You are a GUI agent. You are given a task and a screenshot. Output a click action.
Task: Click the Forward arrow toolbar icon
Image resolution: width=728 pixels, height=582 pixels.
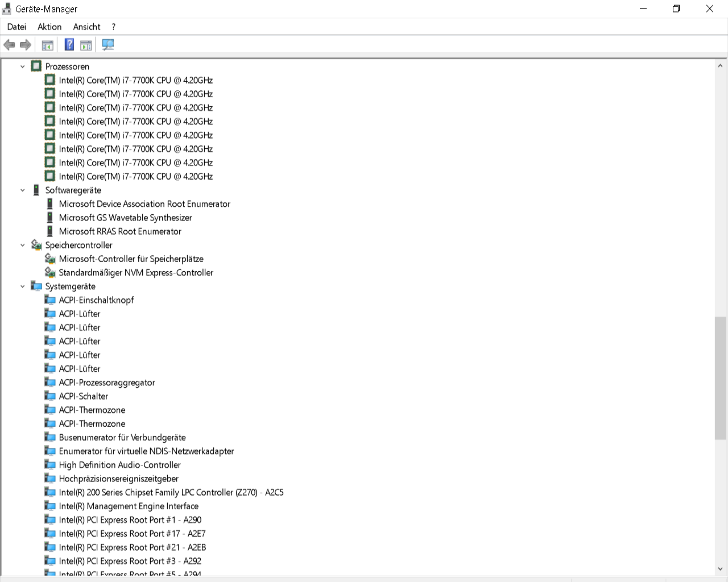pos(26,45)
